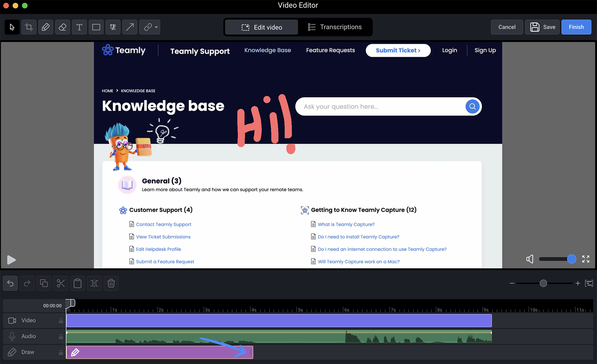The height and width of the screenshot is (364, 597).
Task: Split clip at playhead
Action: click(94, 284)
